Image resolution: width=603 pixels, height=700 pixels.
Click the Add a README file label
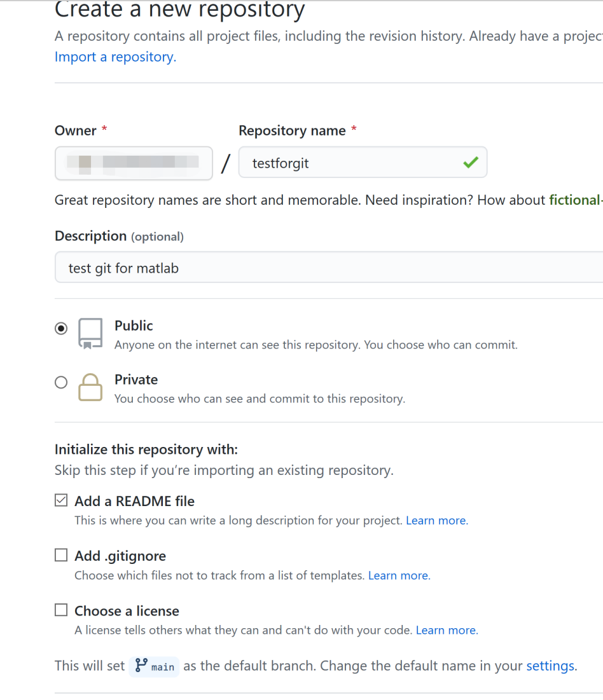pos(134,501)
